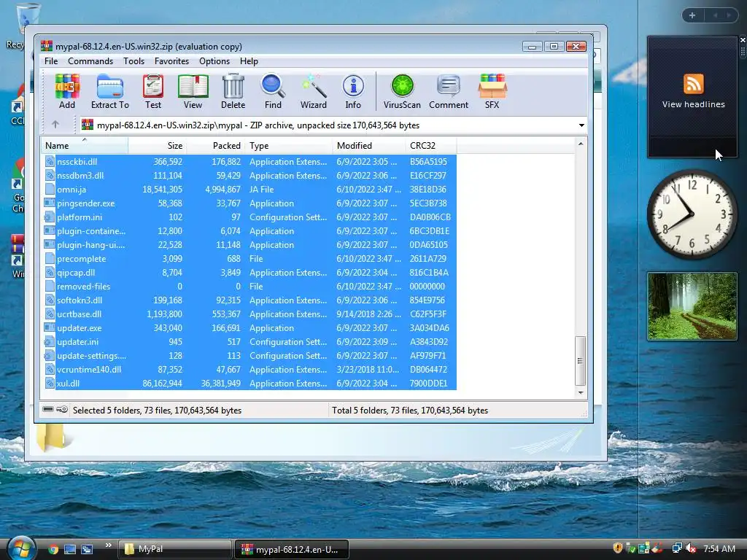Click the Add toolbar icon
Viewport: 747px width, 560px height.
[67, 91]
